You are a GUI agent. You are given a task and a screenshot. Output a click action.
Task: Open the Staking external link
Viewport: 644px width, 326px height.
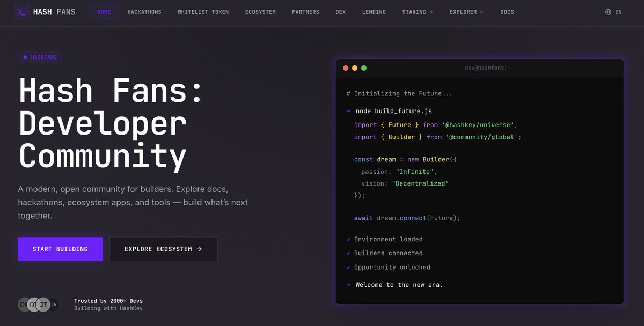(x=418, y=12)
